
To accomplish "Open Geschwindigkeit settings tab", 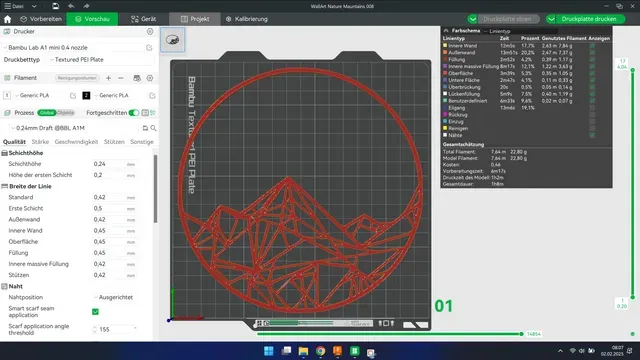I will [x=76, y=142].
